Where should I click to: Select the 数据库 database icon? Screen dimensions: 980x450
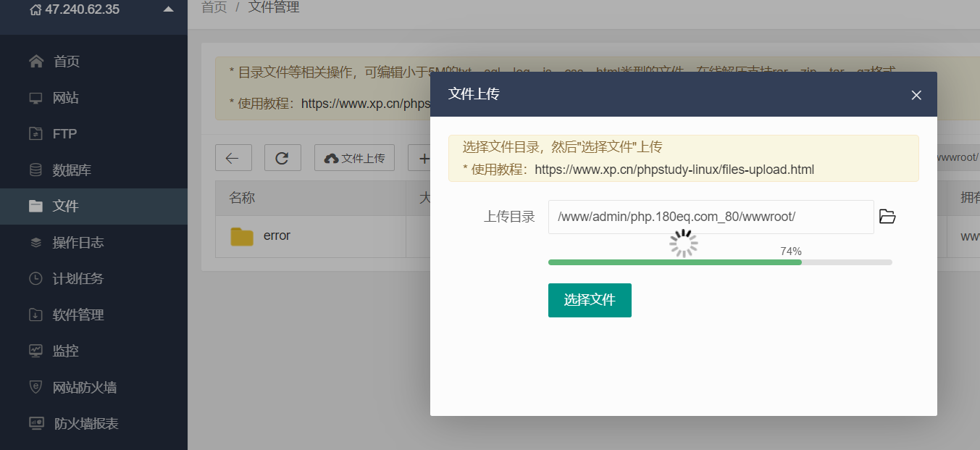click(x=35, y=170)
